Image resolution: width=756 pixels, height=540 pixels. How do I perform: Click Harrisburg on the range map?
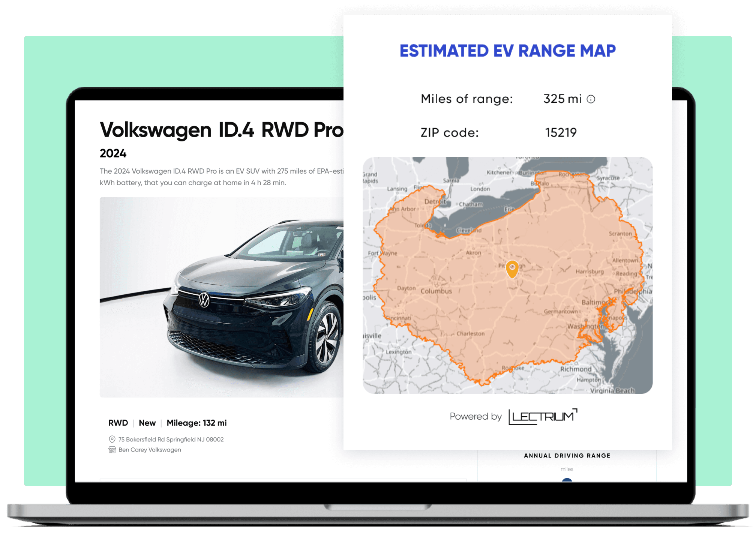(x=589, y=271)
